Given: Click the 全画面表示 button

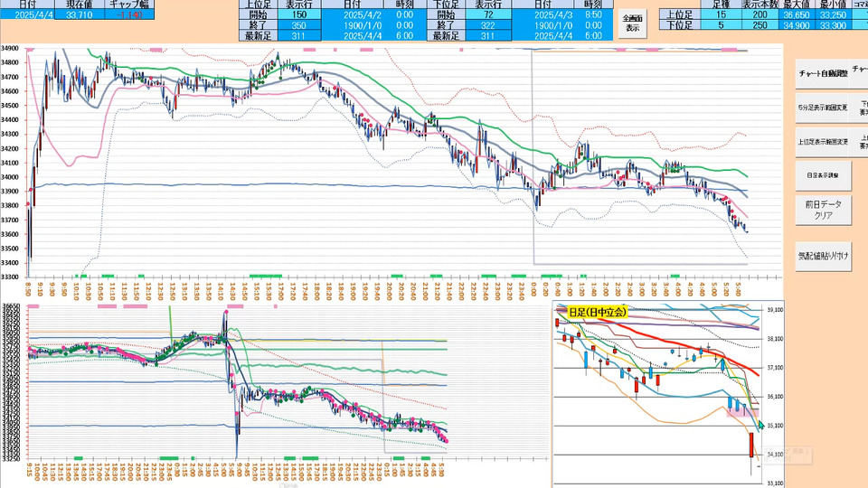Looking at the screenshot, I should (x=632, y=23).
